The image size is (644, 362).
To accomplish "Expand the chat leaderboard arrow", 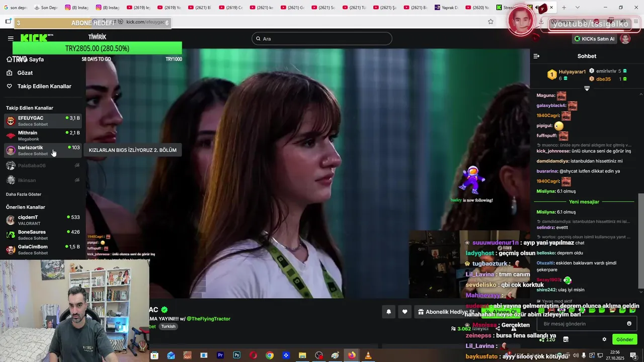I will (x=587, y=88).
